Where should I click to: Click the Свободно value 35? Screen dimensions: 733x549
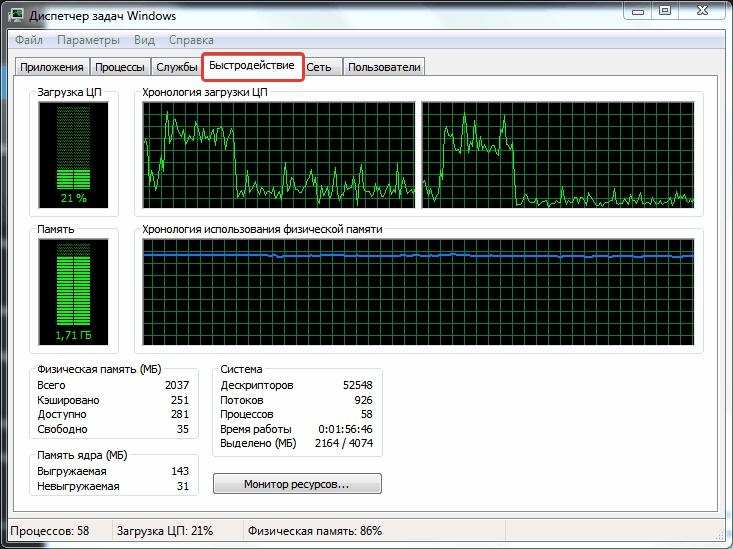coord(183,429)
